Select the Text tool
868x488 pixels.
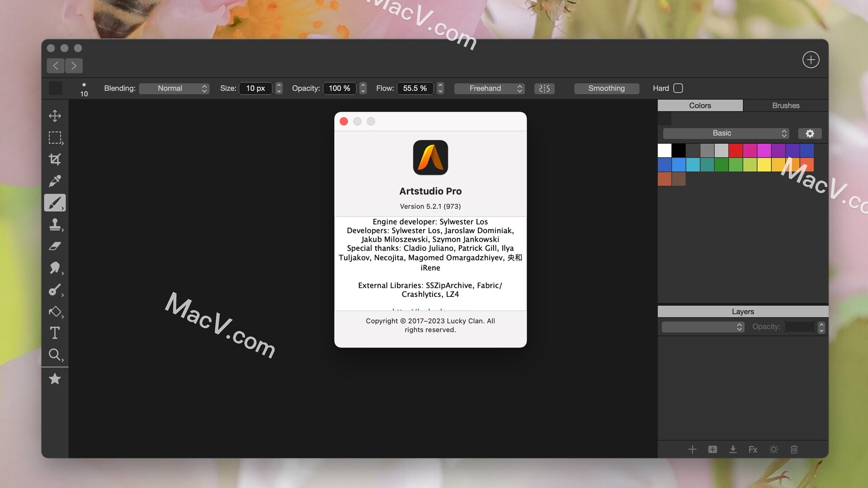point(55,333)
